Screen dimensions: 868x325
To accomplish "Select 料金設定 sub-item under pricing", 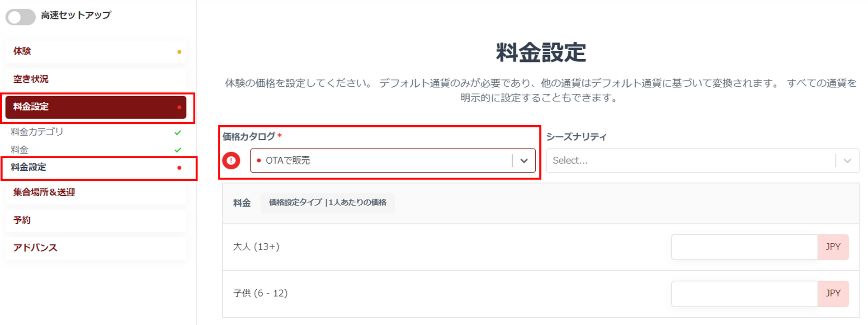I will (x=28, y=167).
